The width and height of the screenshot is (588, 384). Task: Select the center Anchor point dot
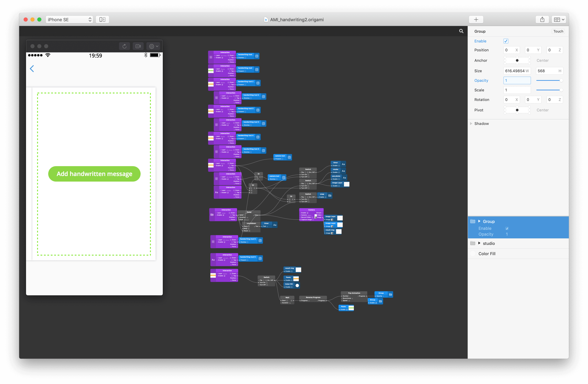click(517, 60)
